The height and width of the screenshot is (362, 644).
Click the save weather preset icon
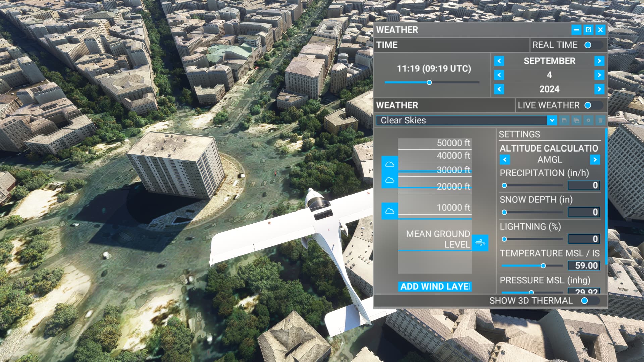[564, 120]
